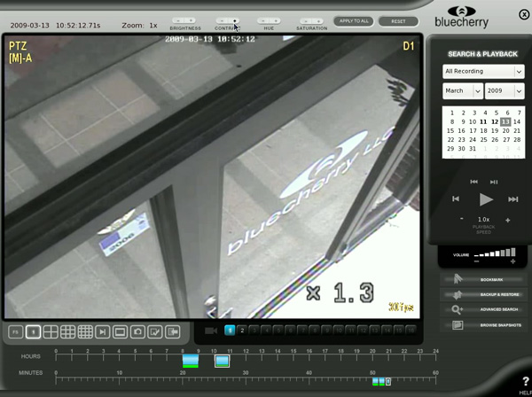Click the video camera icon beside channels

(x=211, y=331)
